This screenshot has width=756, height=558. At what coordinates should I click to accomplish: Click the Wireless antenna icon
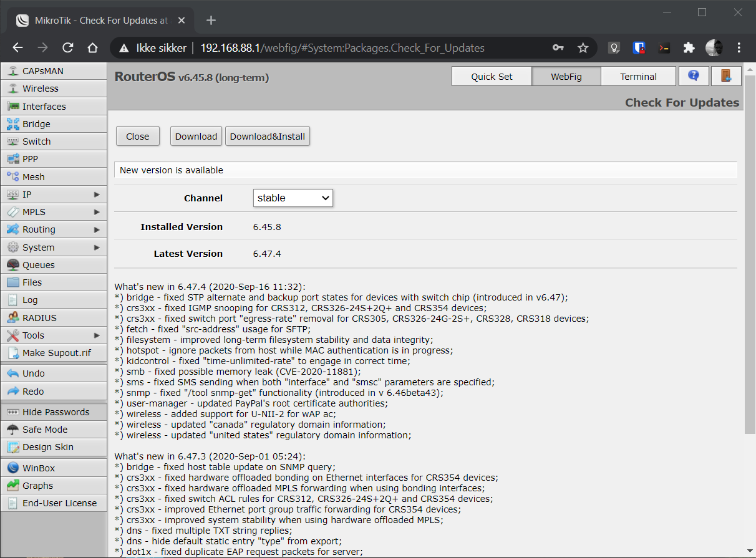(x=12, y=89)
